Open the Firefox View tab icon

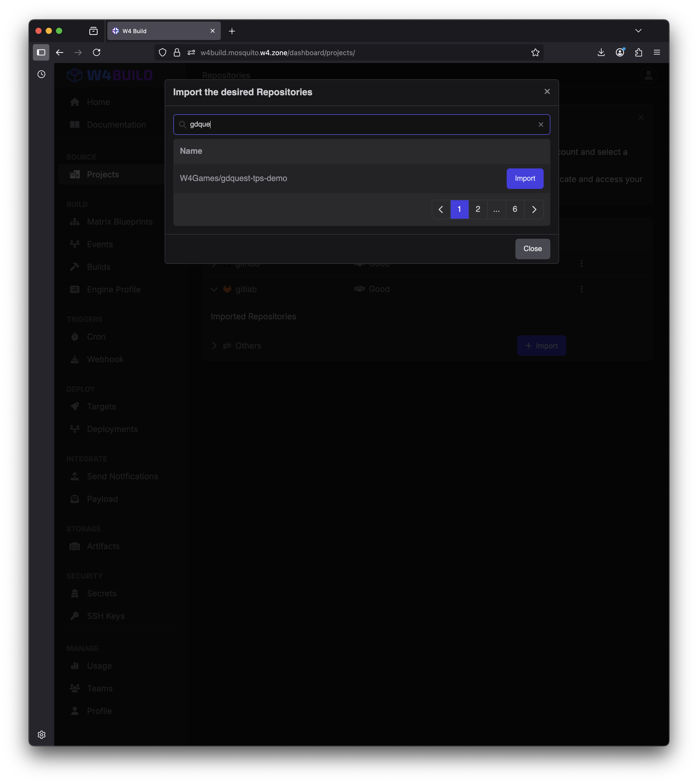(x=93, y=31)
